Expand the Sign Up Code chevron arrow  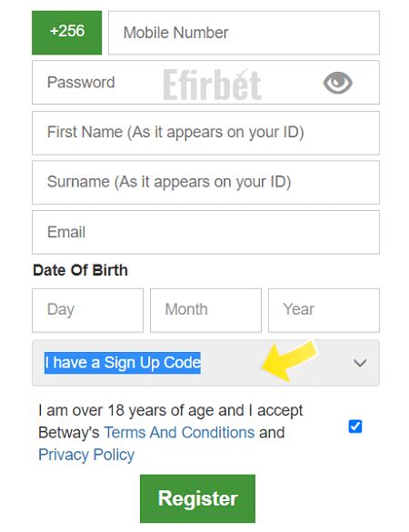click(x=360, y=363)
